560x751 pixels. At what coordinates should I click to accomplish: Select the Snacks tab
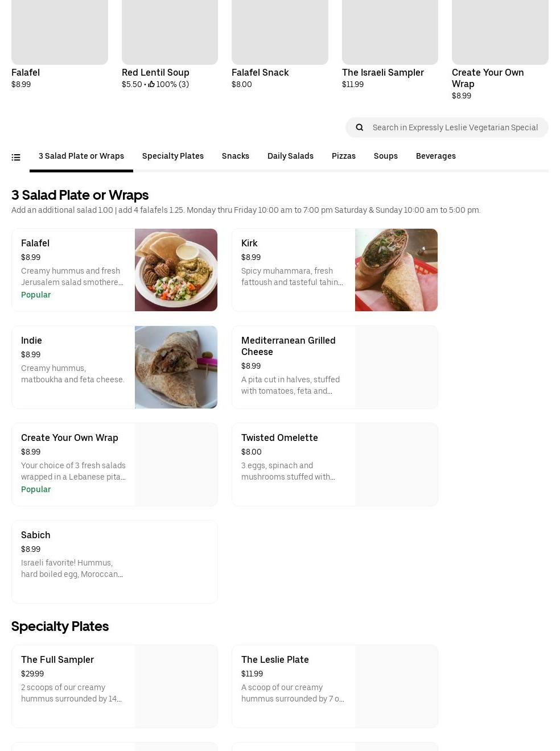pos(235,156)
